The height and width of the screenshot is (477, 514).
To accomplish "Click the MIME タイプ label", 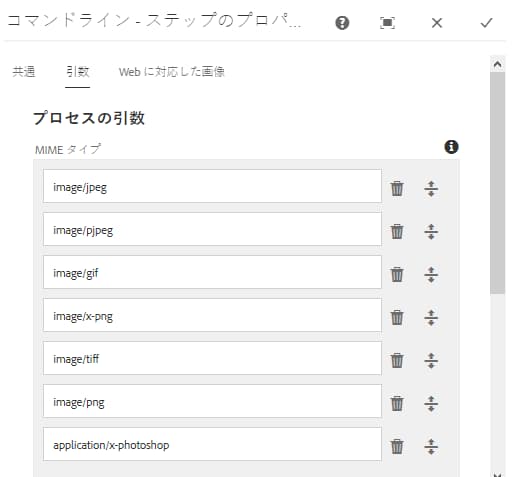I will [68, 149].
